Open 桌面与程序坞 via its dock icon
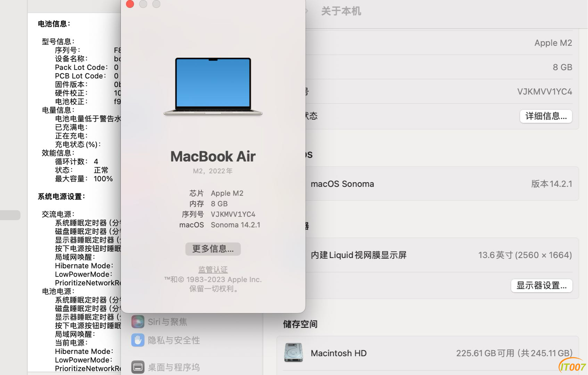Image resolution: width=588 pixels, height=375 pixels. pos(138,367)
